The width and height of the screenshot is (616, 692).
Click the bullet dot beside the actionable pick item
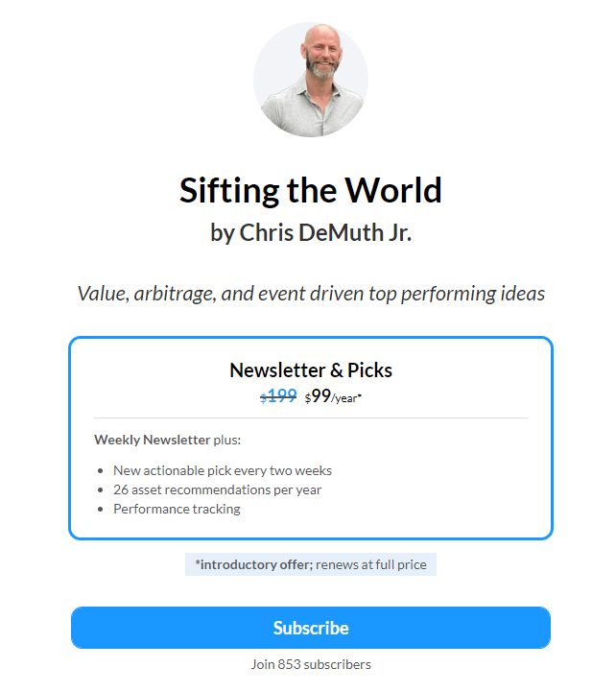[102, 471]
